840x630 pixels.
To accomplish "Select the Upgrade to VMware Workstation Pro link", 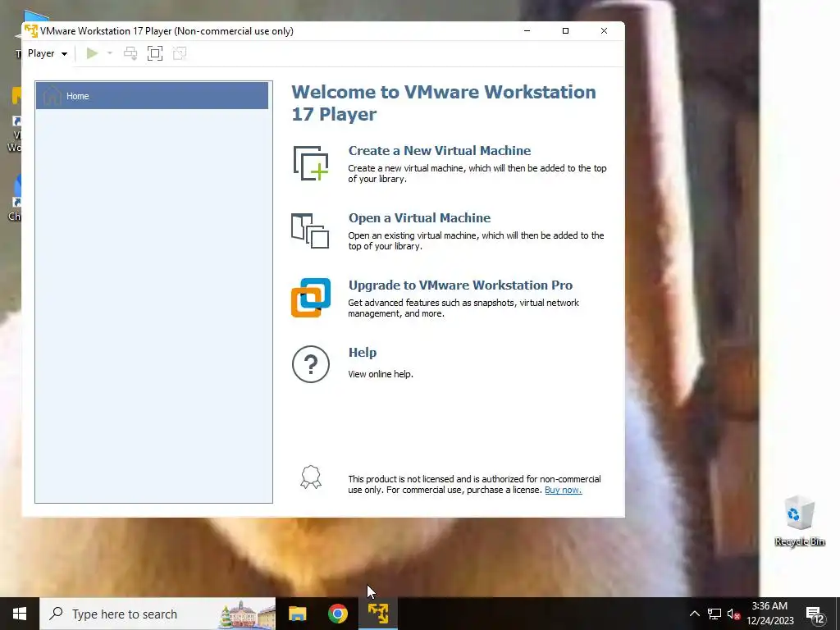I will coord(460,285).
